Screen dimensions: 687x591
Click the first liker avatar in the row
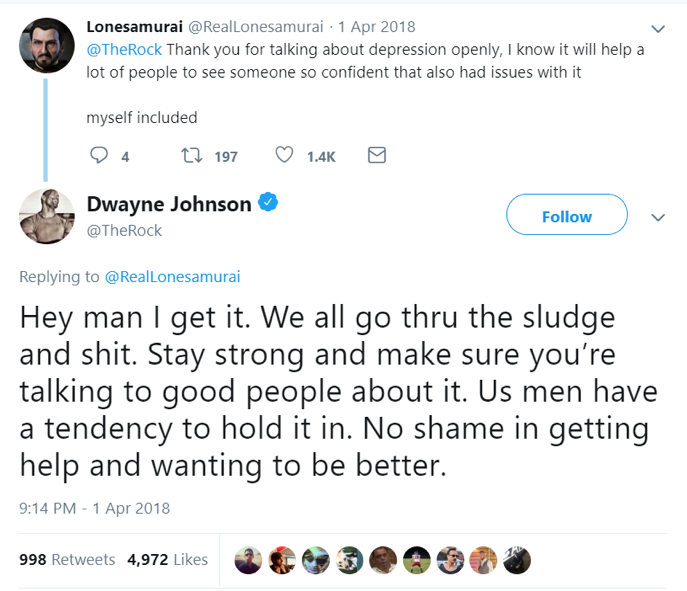pos(248,560)
